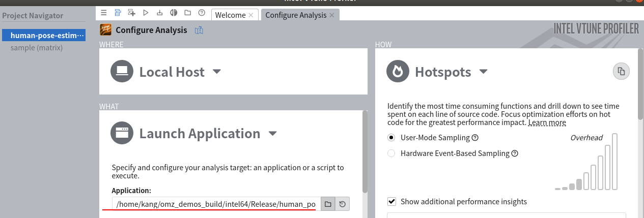Expand the Launch Application dropdown arrow
This screenshot has height=218, width=644.
272,134
